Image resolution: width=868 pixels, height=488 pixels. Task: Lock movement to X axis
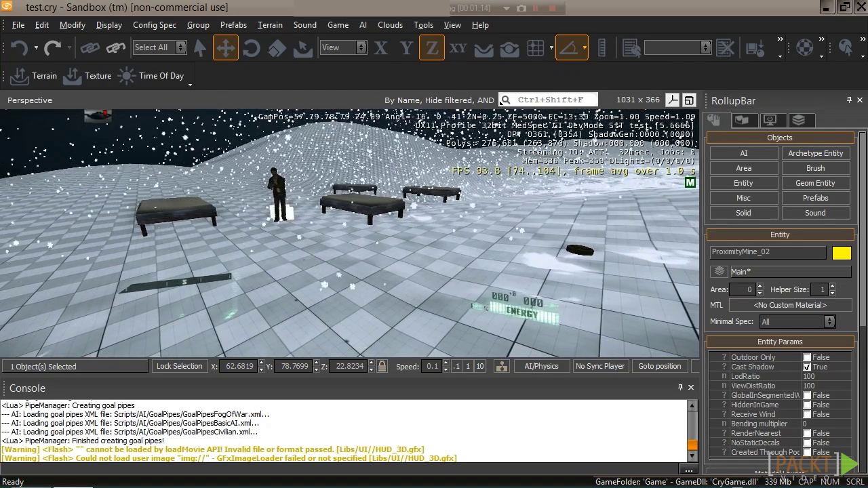pyautogui.click(x=380, y=48)
